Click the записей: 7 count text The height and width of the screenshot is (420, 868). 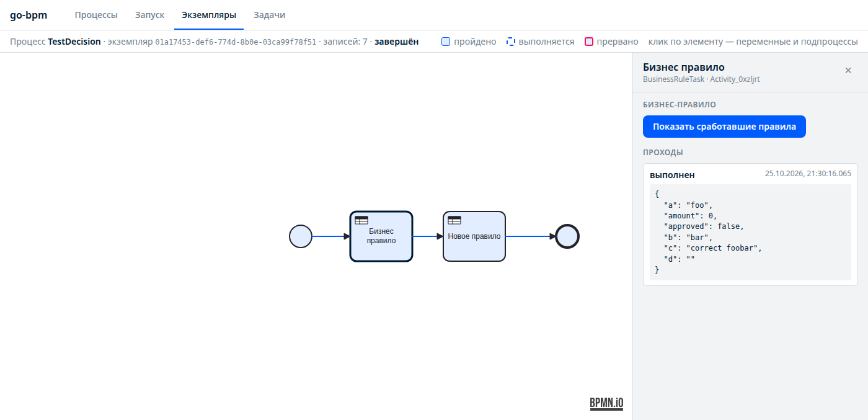[344, 42]
